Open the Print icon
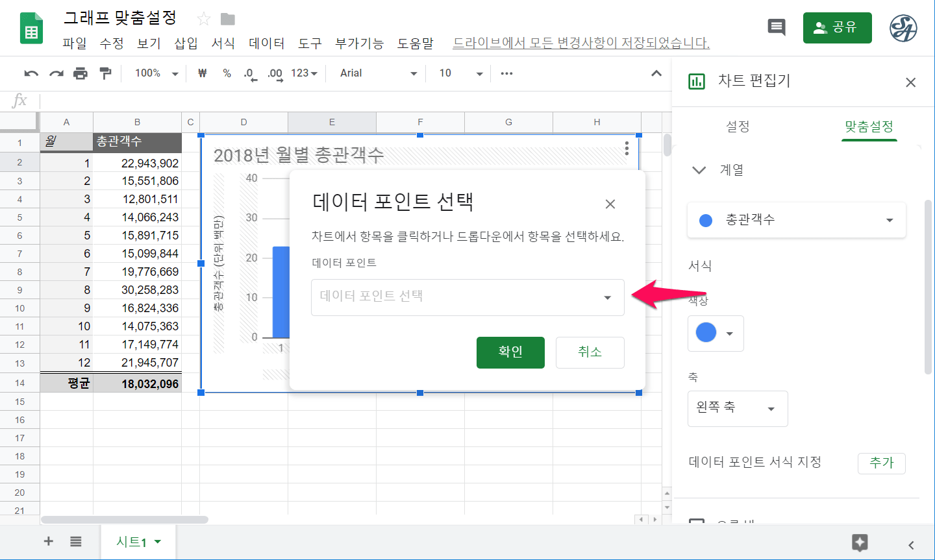 [80, 73]
